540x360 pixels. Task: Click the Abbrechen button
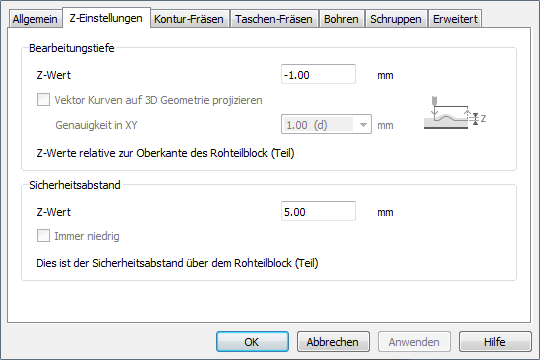[333, 342]
